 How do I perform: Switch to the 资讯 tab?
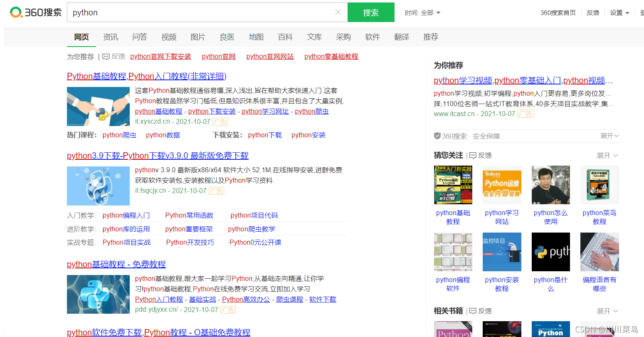coord(111,37)
